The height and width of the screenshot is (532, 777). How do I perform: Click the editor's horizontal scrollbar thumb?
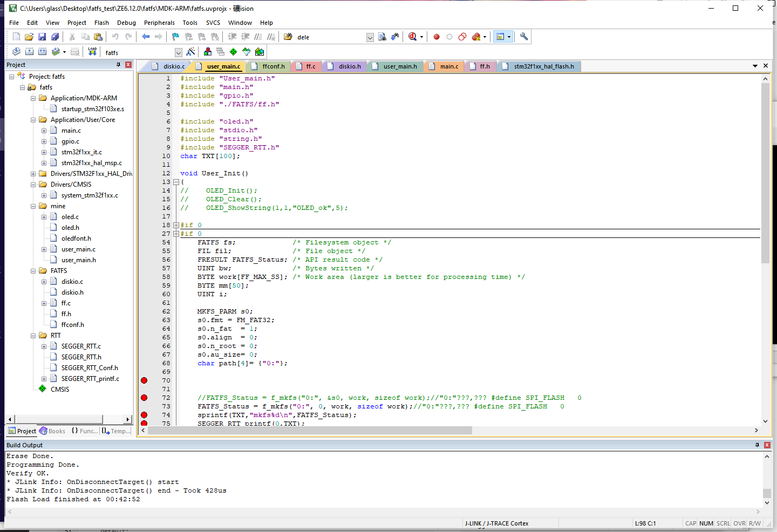pos(310,431)
